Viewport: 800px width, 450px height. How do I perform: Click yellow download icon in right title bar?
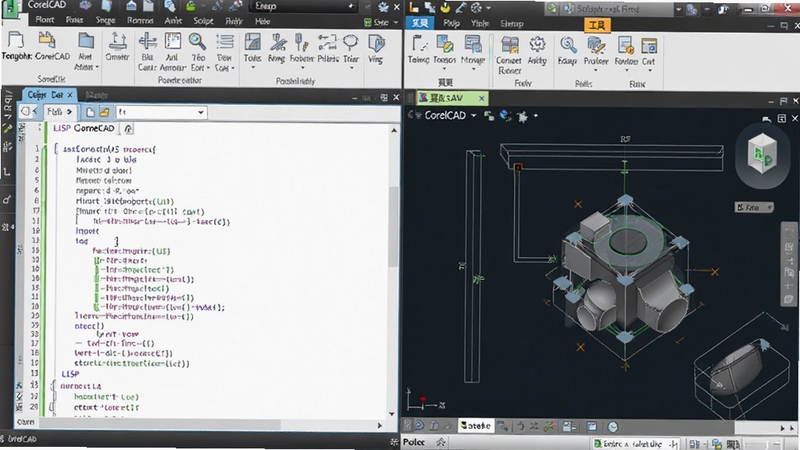click(445, 7)
